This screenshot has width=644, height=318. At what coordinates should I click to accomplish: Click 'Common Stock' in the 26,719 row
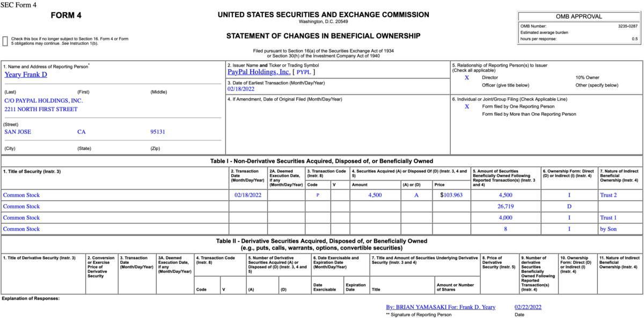tap(21, 206)
